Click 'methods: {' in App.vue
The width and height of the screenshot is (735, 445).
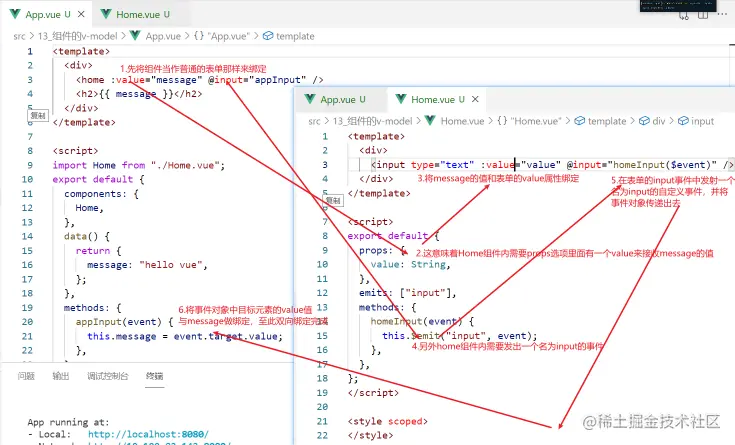click(93, 308)
